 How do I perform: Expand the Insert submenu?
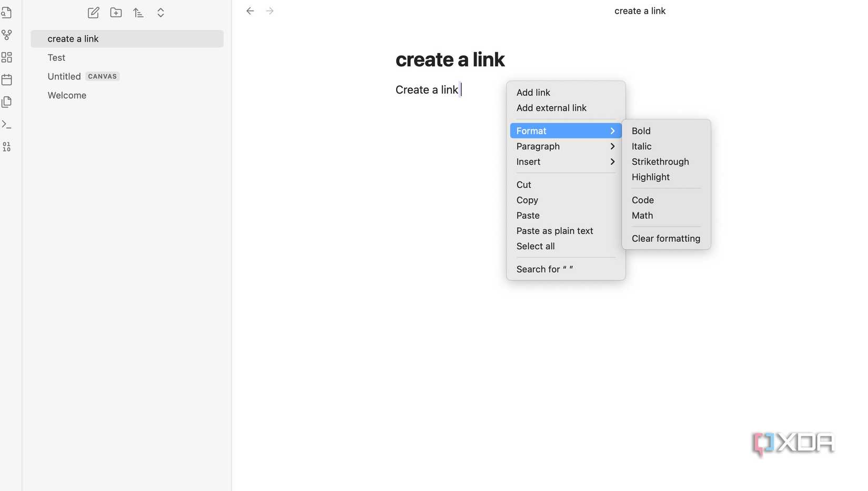[x=528, y=161]
